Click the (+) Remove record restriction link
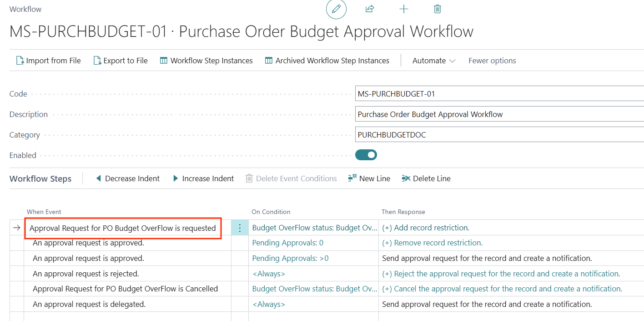 pyautogui.click(x=432, y=243)
